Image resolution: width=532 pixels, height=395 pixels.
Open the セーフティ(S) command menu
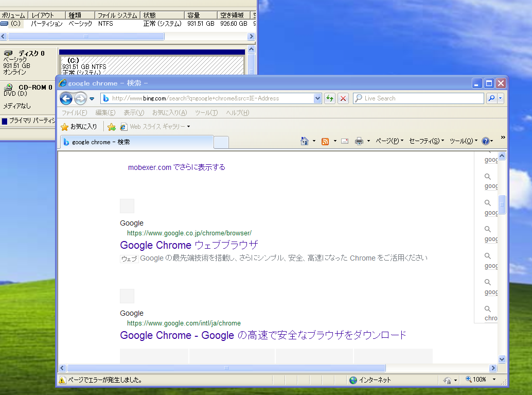tap(426, 141)
